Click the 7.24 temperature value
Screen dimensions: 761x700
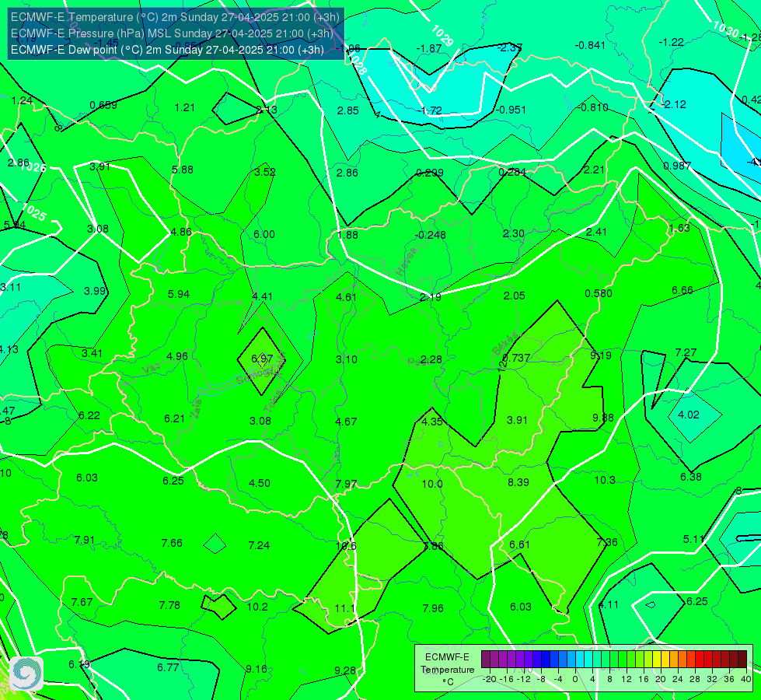click(x=259, y=545)
